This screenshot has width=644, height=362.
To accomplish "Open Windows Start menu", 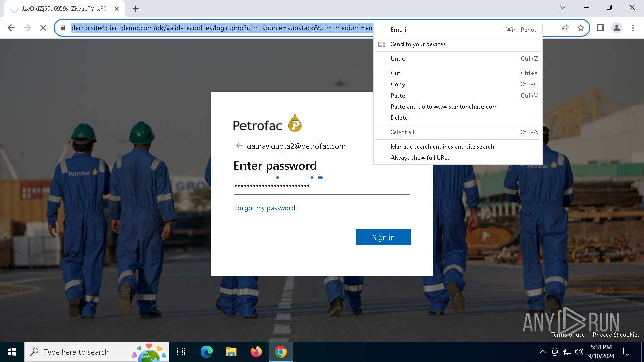I will tap(12, 352).
